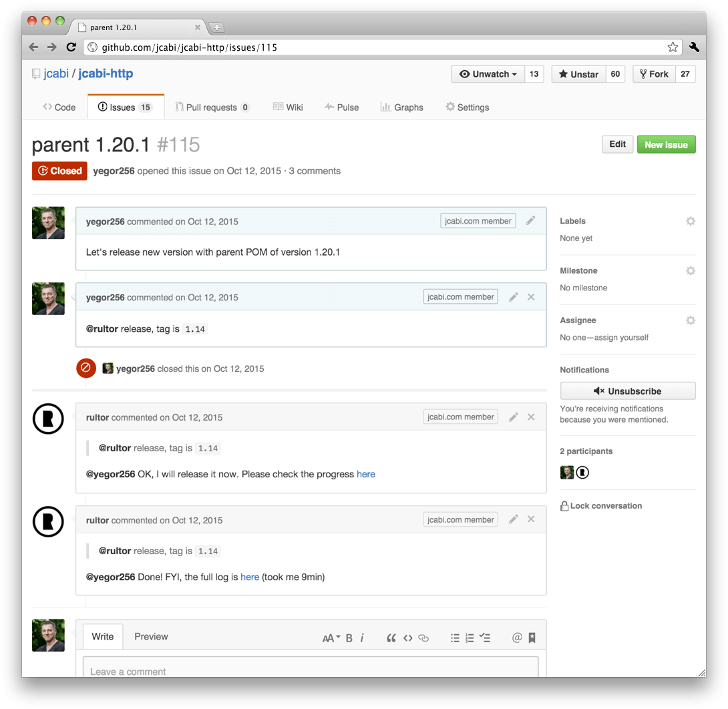
Task: Reload the page with the refresh icon
Action: point(71,47)
